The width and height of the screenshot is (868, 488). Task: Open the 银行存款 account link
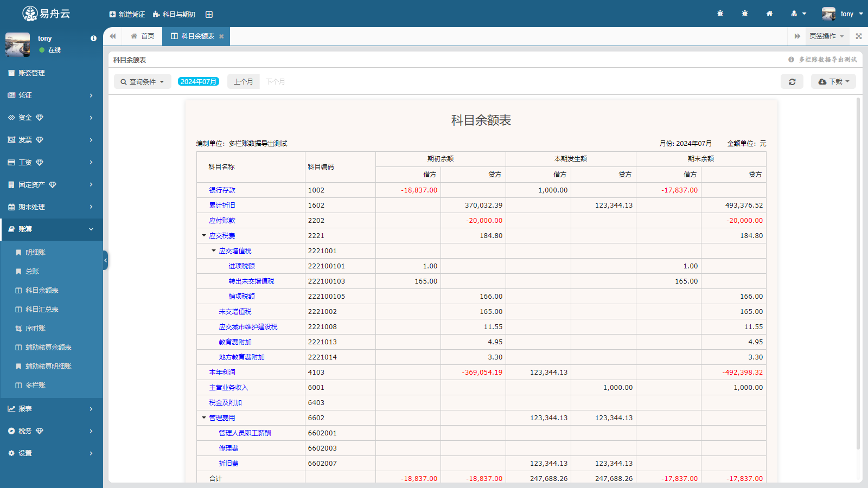tap(222, 190)
